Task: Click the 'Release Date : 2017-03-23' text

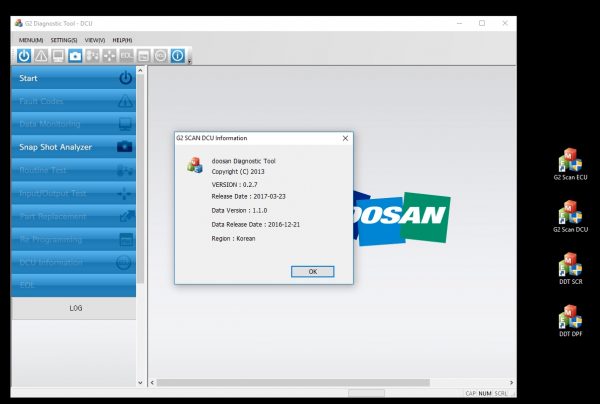Action: click(x=249, y=196)
